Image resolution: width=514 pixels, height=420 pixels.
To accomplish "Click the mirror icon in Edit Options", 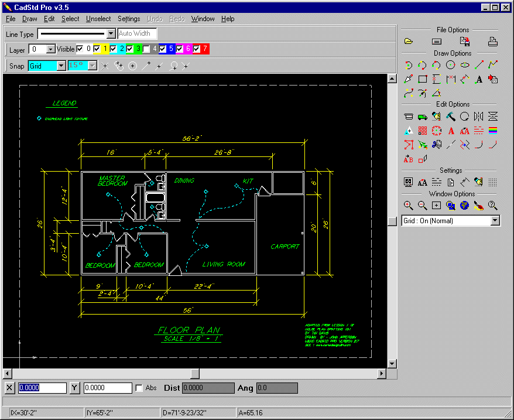I will click(x=479, y=116).
